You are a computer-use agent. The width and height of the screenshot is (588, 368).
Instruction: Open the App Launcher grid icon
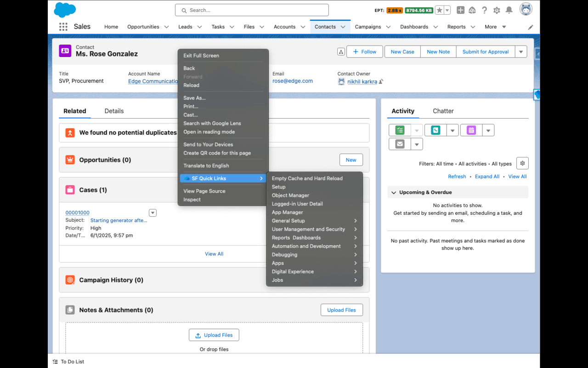63,27
